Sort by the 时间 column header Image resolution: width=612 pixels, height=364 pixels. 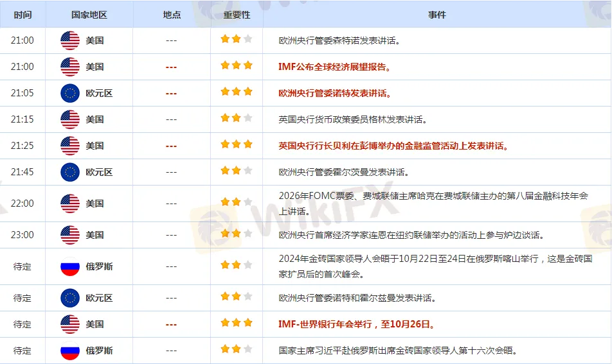pyautogui.click(x=22, y=14)
